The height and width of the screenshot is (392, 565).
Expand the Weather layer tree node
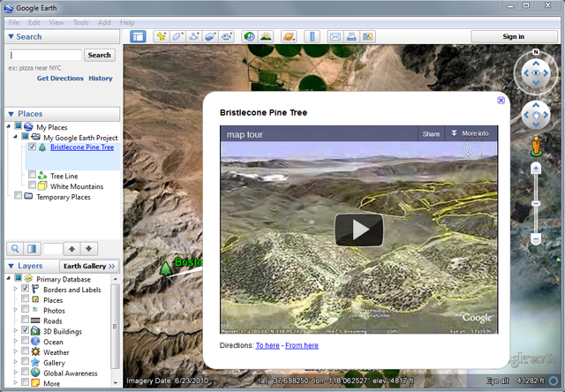[x=14, y=352]
